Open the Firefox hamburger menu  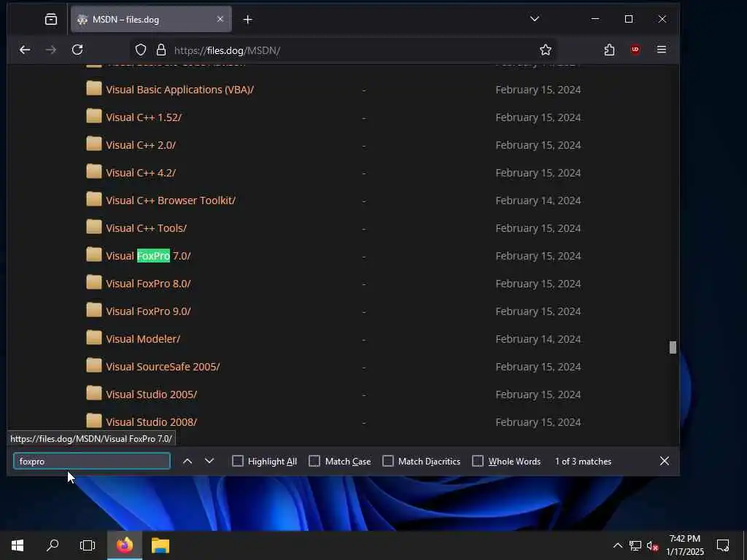tap(661, 50)
